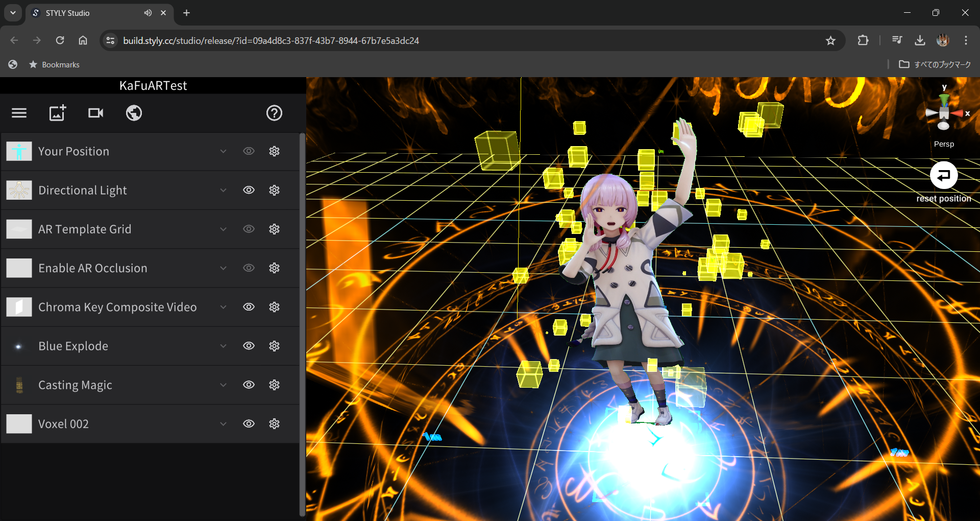Screen dimensions: 980x521
Task: Click the Your Position thumbnail
Action: [x=19, y=151]
